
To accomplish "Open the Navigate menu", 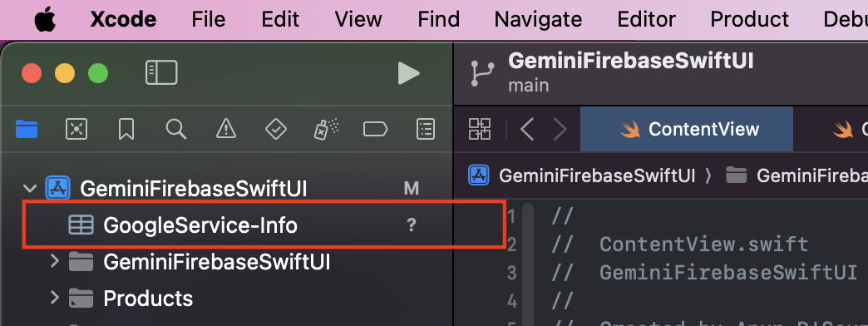I will click(x=538, y=19).
